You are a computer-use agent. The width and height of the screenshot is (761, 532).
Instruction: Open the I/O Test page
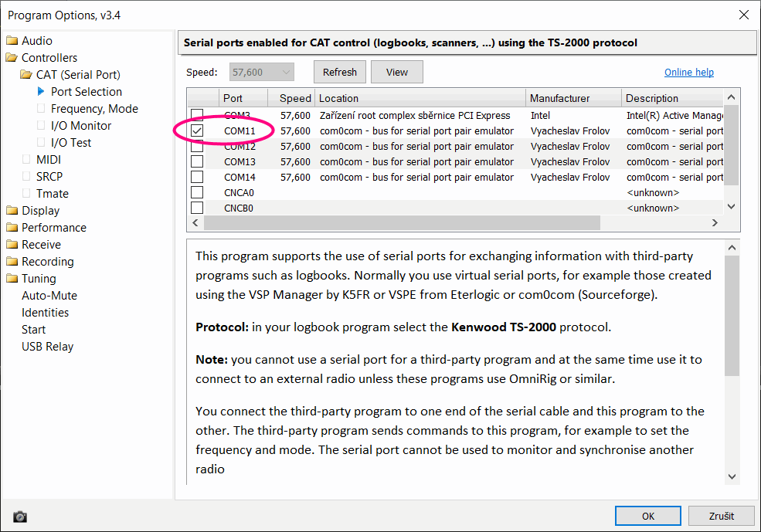pos(71,143)
